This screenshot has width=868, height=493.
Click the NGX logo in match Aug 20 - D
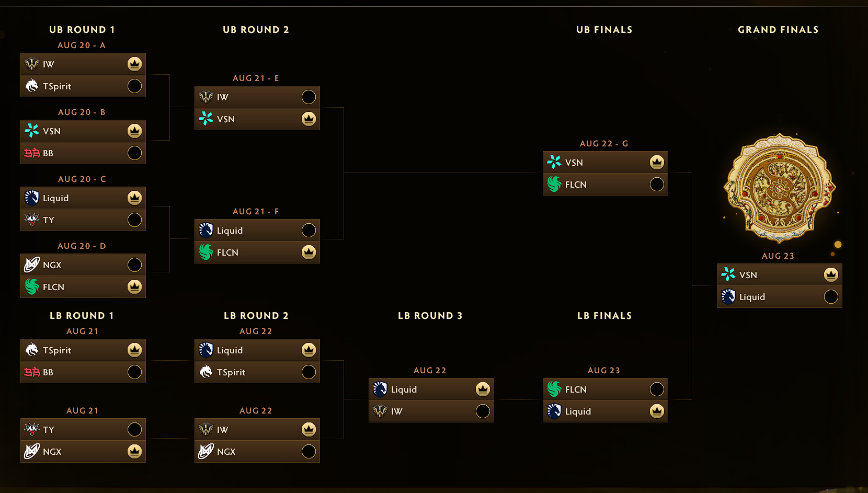(32, 265)
